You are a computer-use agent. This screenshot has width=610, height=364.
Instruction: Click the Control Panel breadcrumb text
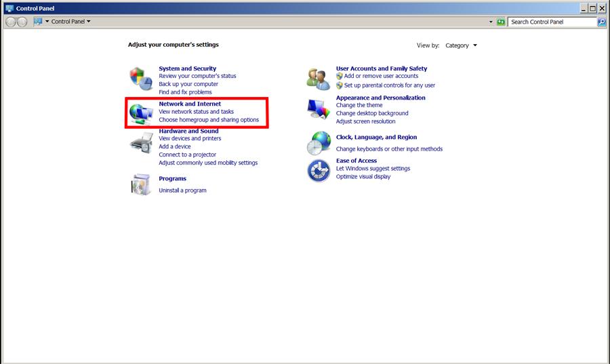click(x=68, y=22)
